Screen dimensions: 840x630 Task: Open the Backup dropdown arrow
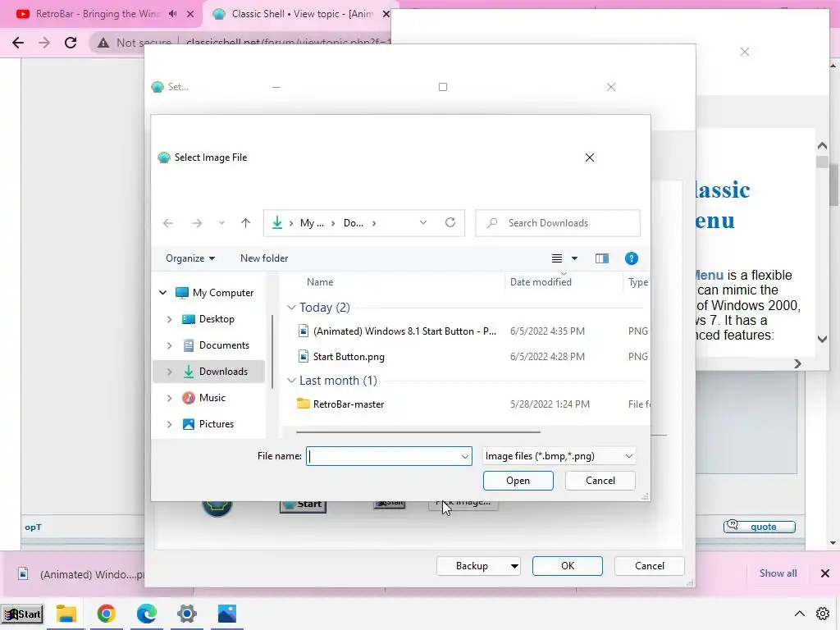pyautogui.click(x=514, y=566)
